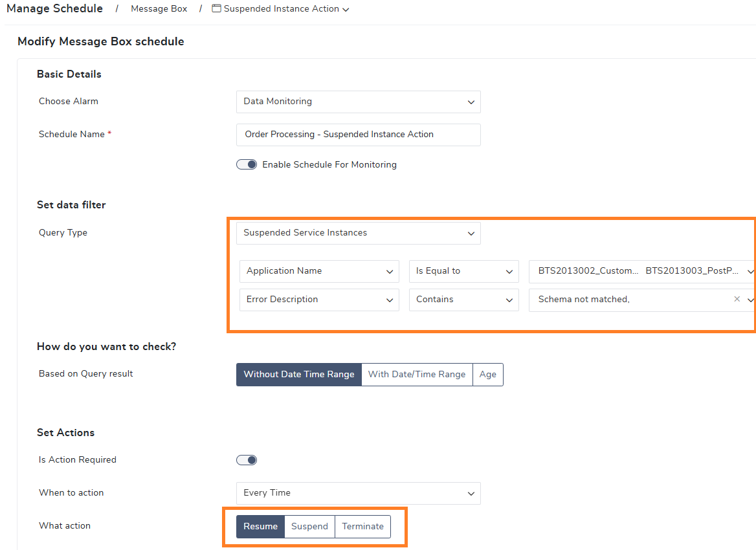
Task: Select Without Date Time Range option
Action: coord(298,375)
